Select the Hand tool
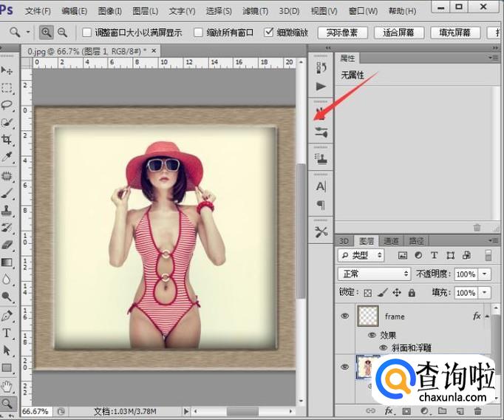The image size is (504, 420). (7, 386)
